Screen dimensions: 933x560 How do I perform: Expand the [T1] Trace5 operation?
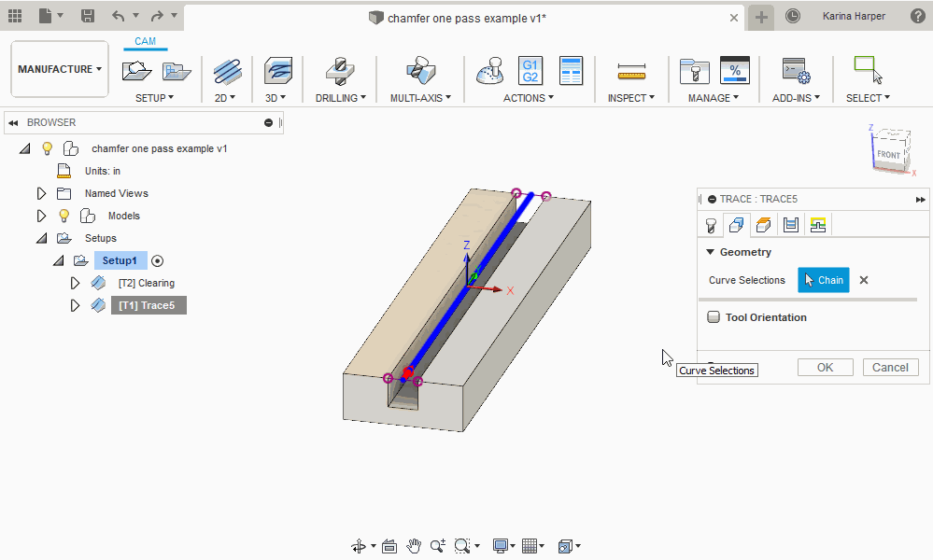(x=75, y=305)
